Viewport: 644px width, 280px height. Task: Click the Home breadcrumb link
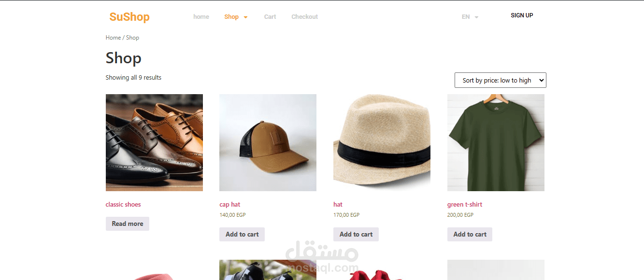point(113,37)
